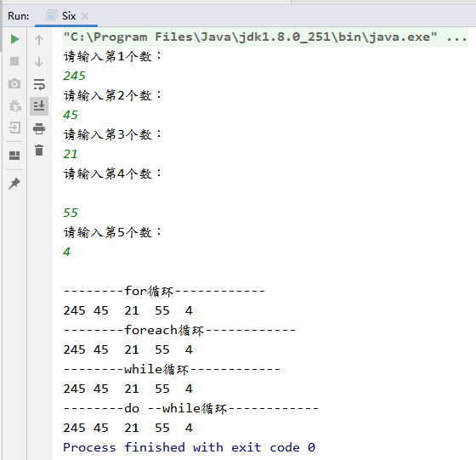Click the '--------for循环' header line
The image size is (476, 460).
pos(164,291)
